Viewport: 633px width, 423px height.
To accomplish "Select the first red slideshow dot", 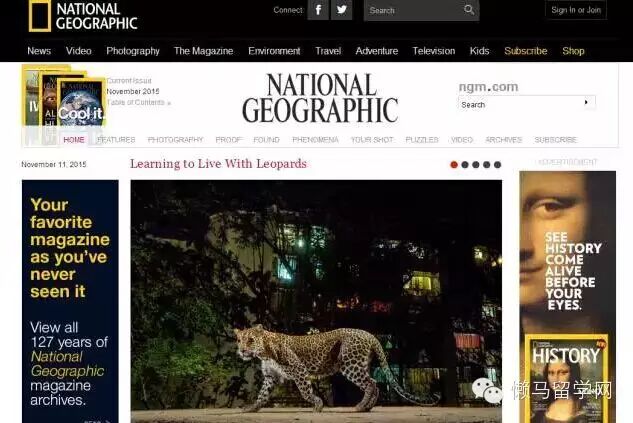I will 454,165.
